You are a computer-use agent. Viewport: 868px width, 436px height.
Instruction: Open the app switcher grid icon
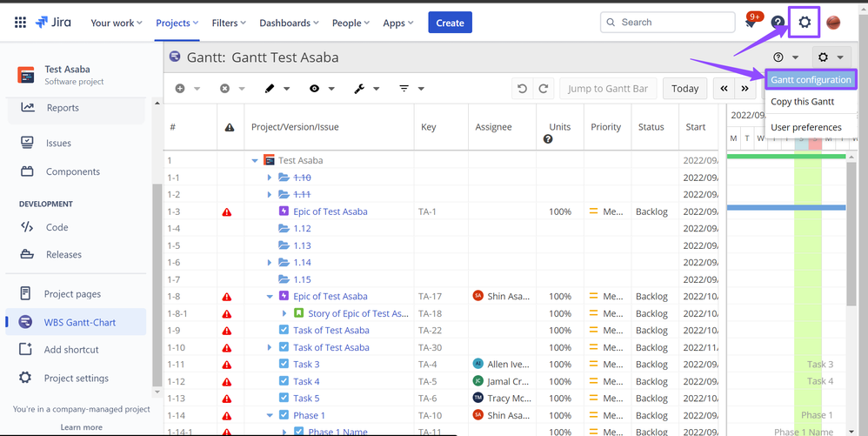[x=20, y=23]
